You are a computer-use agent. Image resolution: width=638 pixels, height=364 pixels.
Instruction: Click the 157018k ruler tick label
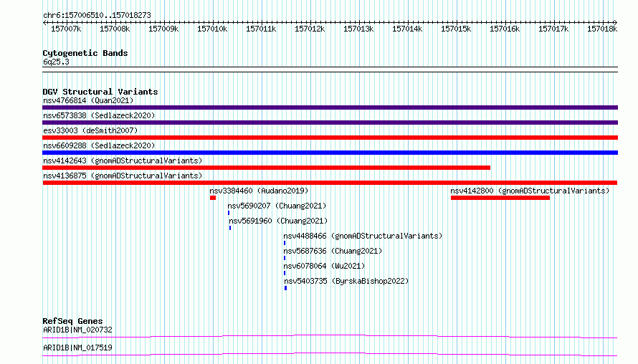602,29
